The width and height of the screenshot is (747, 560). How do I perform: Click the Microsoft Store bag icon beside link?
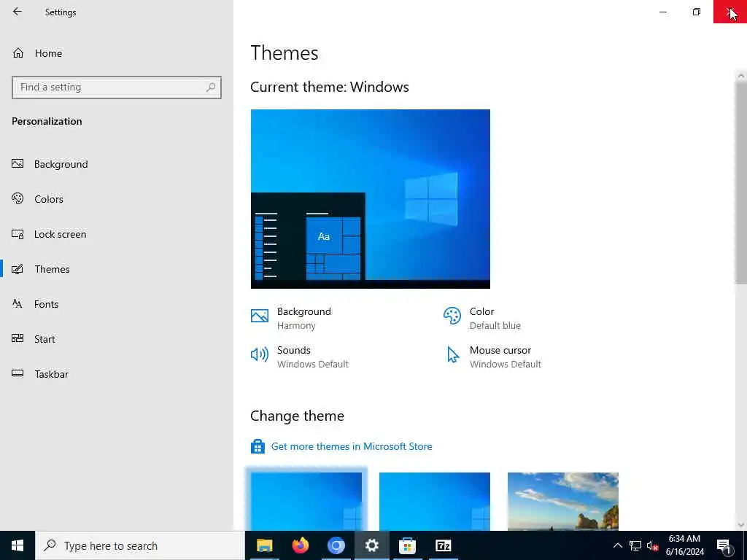click(x=258, y=446)
